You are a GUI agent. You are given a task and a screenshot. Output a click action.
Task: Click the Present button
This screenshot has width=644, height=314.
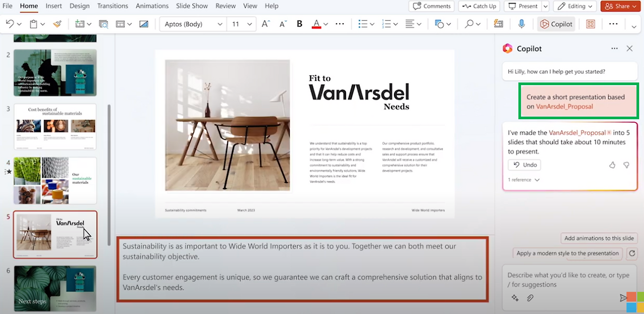(x=523, y=6)
